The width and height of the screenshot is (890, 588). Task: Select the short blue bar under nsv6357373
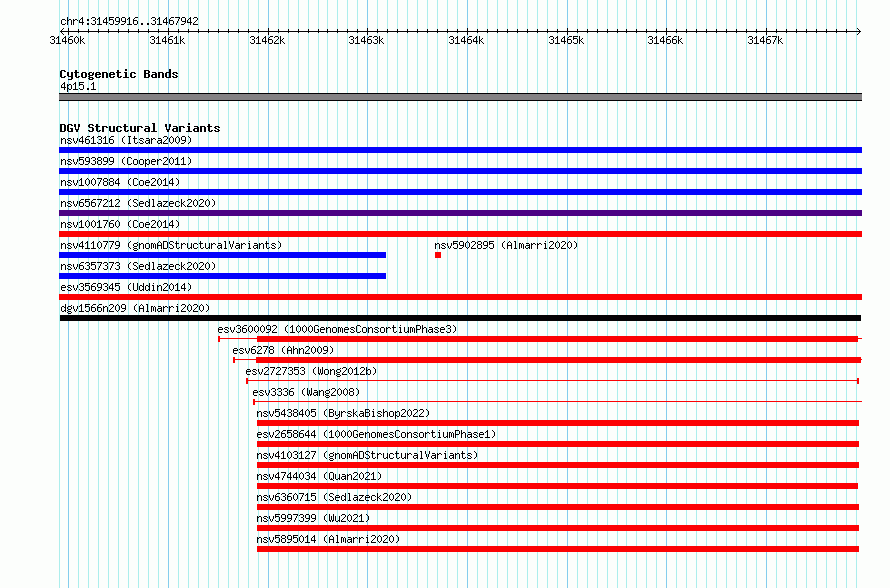tap(222, 276)
